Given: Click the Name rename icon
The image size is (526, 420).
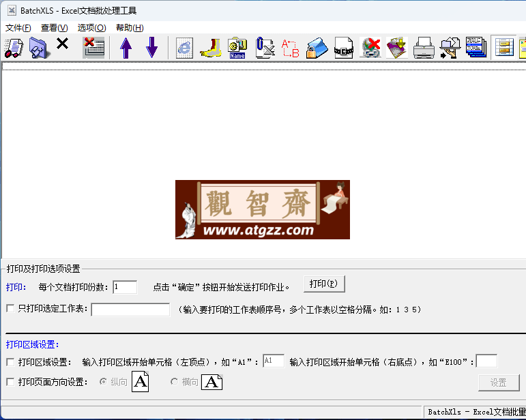Looking at the screenshot, I should pos(237,48).
